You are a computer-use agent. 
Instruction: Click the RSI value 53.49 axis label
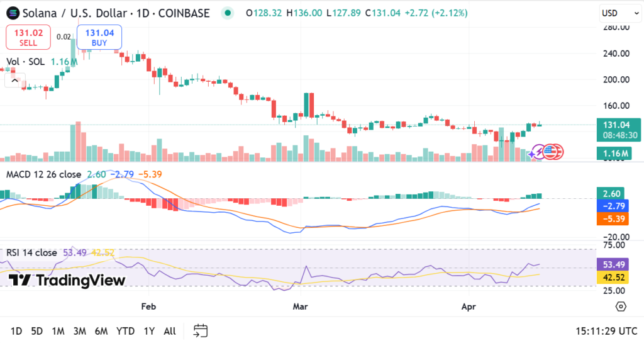[613, 264]
